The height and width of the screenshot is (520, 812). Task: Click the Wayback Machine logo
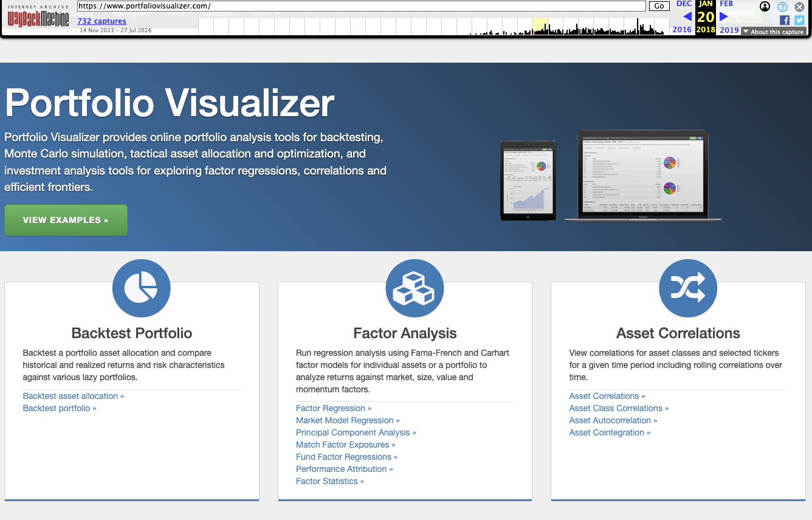(x=40, y=18)
